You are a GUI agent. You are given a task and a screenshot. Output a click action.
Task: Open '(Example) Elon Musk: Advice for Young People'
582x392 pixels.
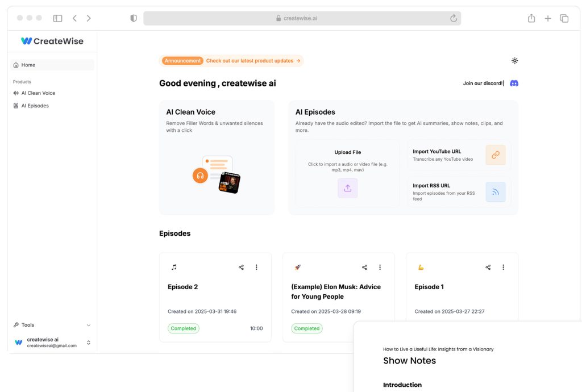click(x=336, y=291)
